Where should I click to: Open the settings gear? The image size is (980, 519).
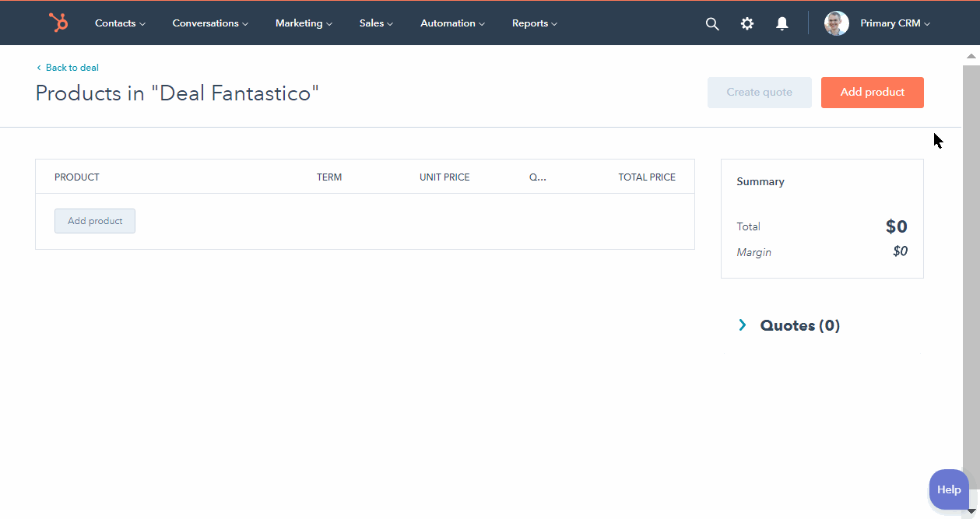[x=746, y=23]
